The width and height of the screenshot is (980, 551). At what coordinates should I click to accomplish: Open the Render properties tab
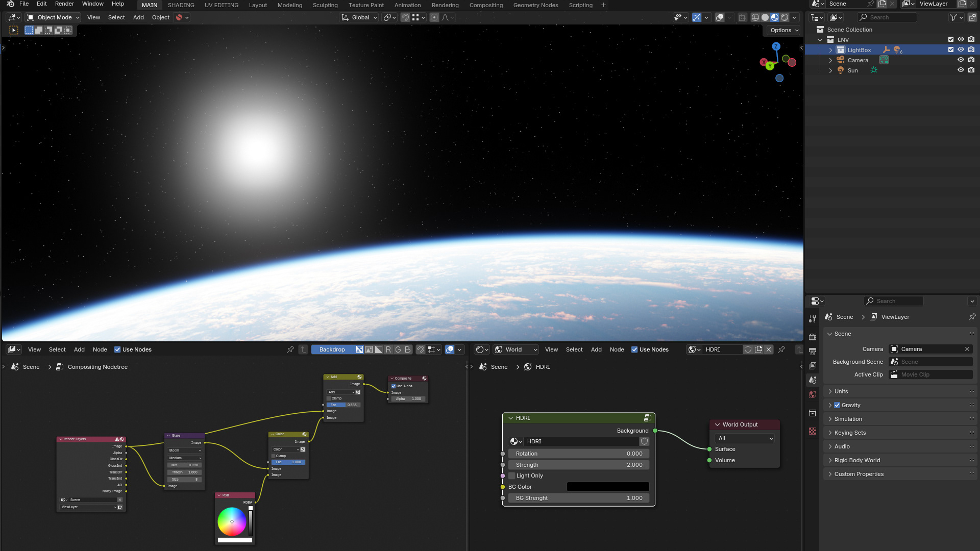pyautogui.click(x=813, y=337)
